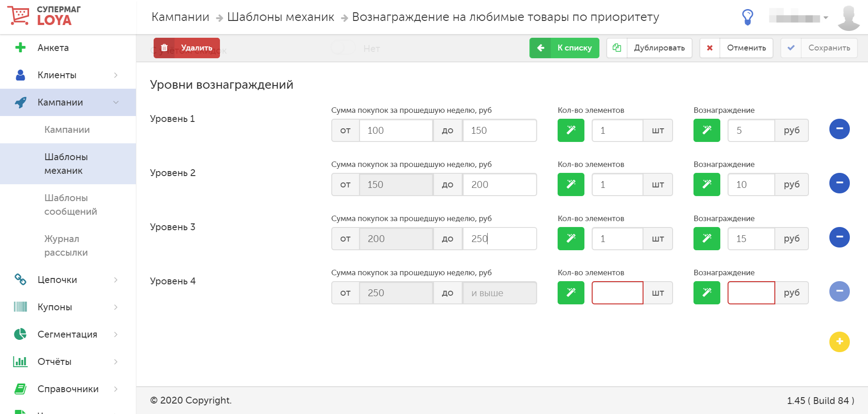The width and height of the screenshot is (868, 414).
Task: Expand the Справочники menu chevron
Action: (x=116, y=389)
